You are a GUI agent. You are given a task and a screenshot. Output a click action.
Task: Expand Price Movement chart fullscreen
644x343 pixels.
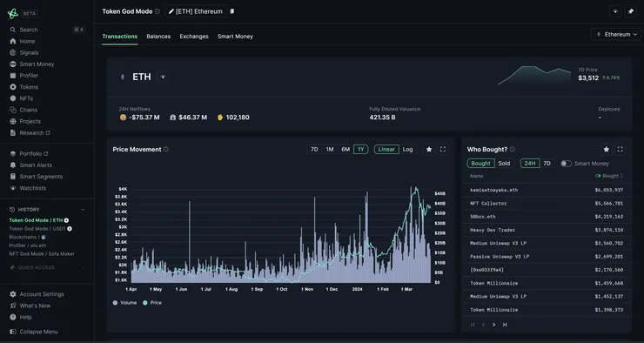tap(443, 150)
